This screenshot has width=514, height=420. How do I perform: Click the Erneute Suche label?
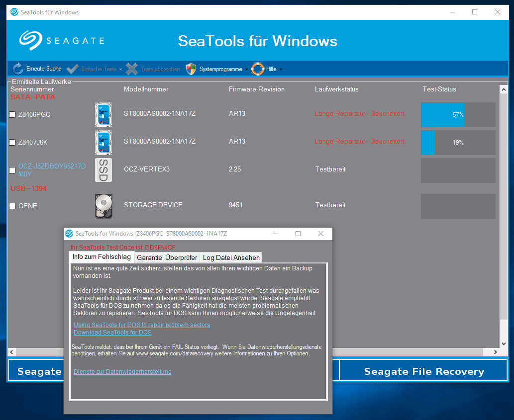pos(44,69)
